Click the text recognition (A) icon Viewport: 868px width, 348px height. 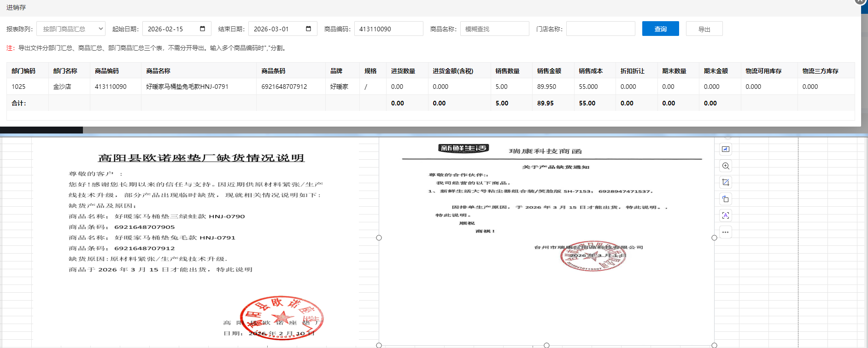pyautogui.click(x=726, y=215)
